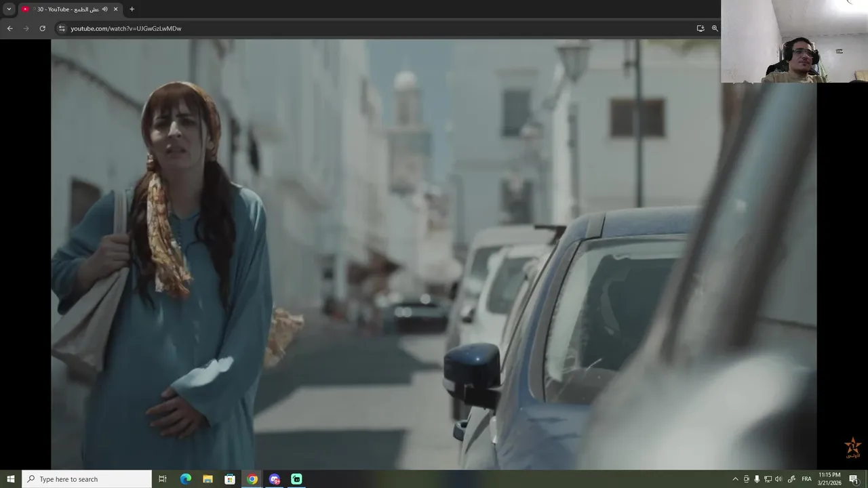868x488 pixels.
Task: Switch input language from FRA
Action: (806, 479)
